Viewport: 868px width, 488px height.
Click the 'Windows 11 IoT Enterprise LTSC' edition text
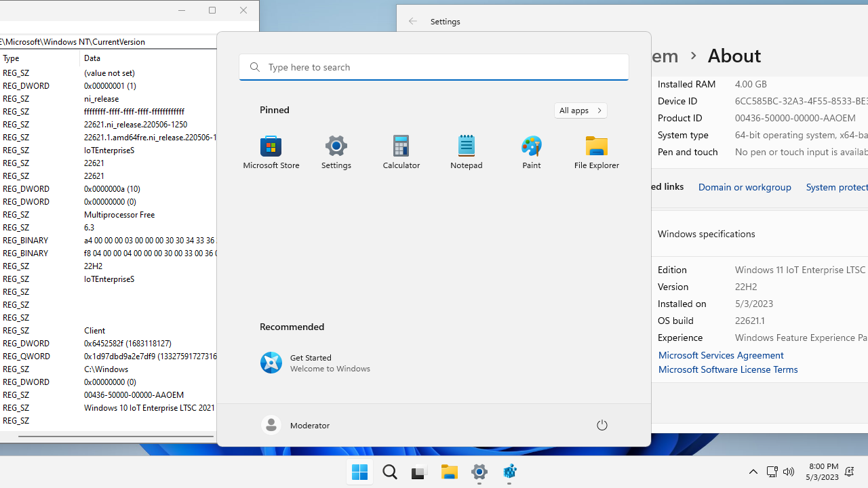click(x=800, y=270)
